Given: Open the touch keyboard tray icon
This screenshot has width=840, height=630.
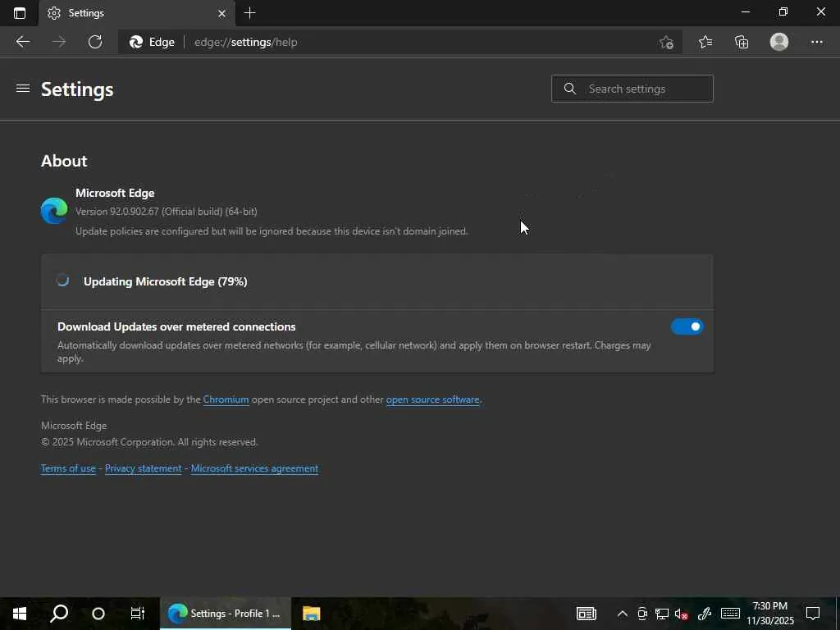Looking at the screenshot, I should pos(730,614).
